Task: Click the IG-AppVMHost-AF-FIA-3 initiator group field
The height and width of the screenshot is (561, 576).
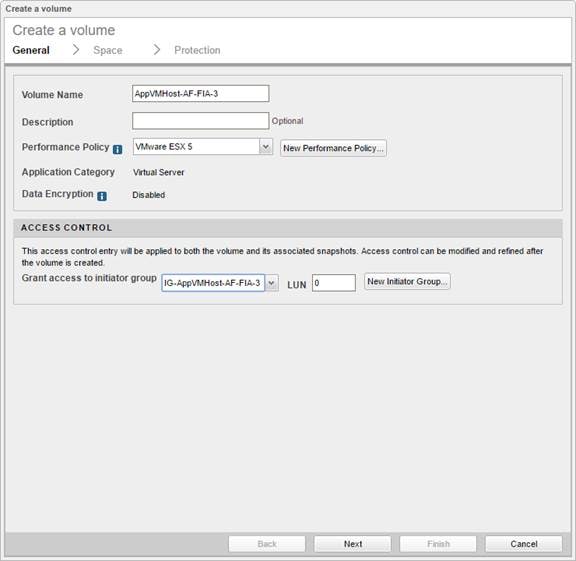Action: (x=213, y=283)
